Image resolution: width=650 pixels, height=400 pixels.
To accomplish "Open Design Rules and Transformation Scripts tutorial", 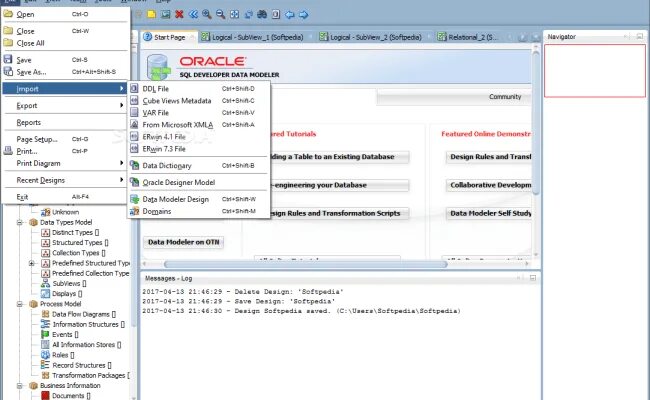I will pyautogui.click(x=339, y=213).
